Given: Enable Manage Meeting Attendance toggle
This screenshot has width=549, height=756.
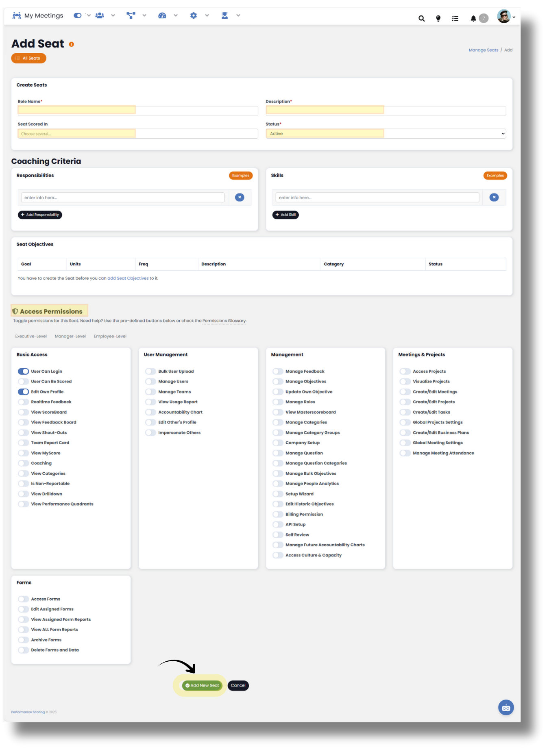Looking at the screenshot, I should (405, 453).
